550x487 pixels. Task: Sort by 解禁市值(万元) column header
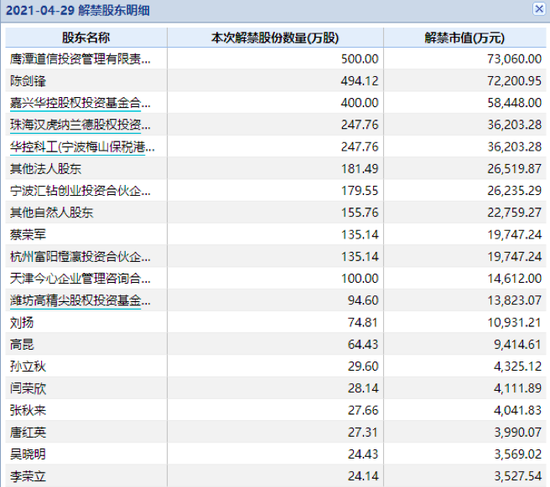465,38
